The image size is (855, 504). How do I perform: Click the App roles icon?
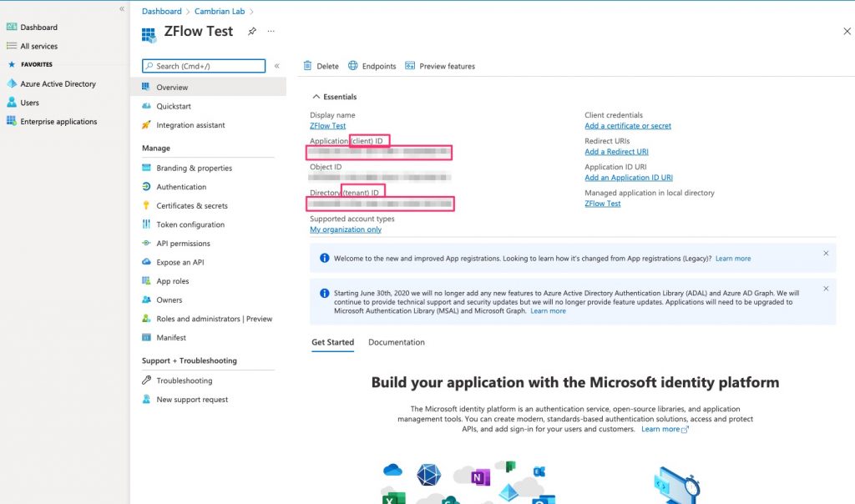click(146, 280)
